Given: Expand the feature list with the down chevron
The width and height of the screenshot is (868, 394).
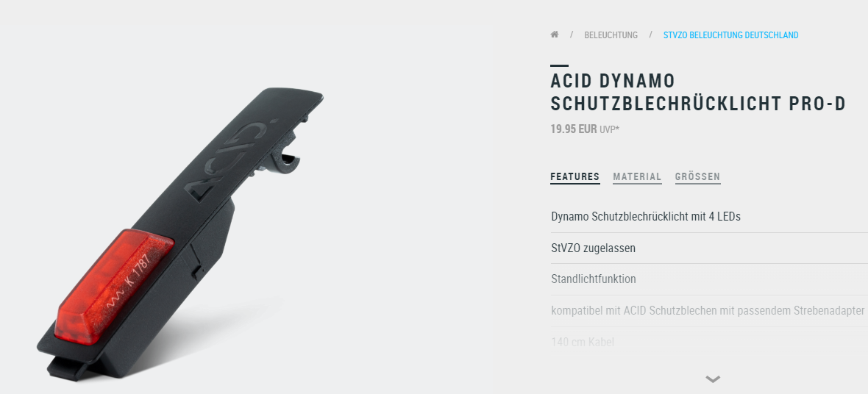Looking at the screenshot, I should [713, 379].
